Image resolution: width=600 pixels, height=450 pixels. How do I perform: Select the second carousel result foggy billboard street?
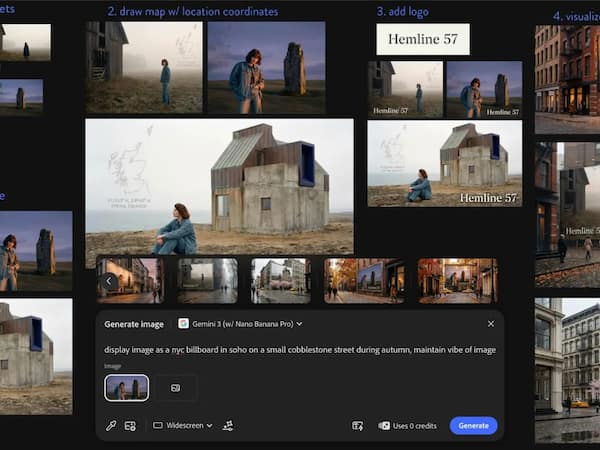(x=207, y=281)
